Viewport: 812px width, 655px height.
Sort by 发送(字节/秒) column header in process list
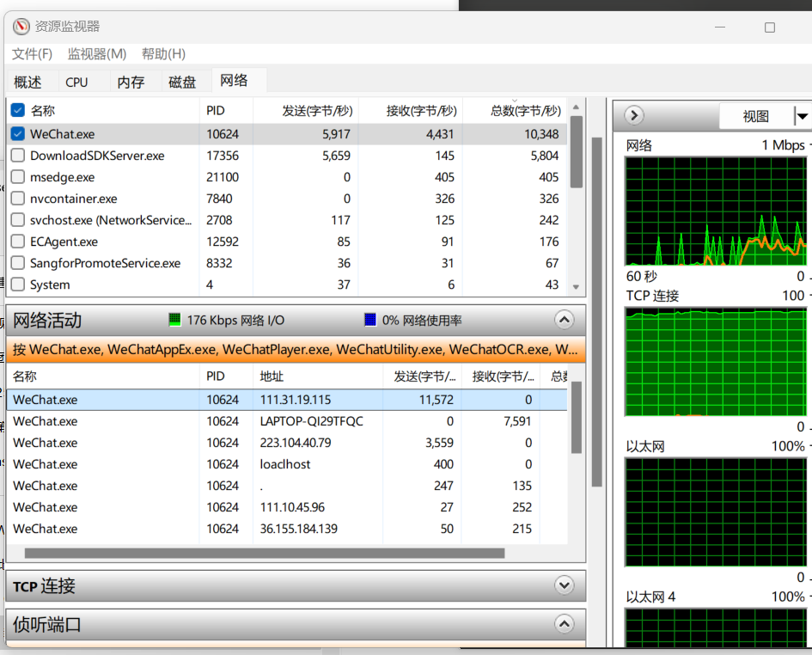[306, 110]
